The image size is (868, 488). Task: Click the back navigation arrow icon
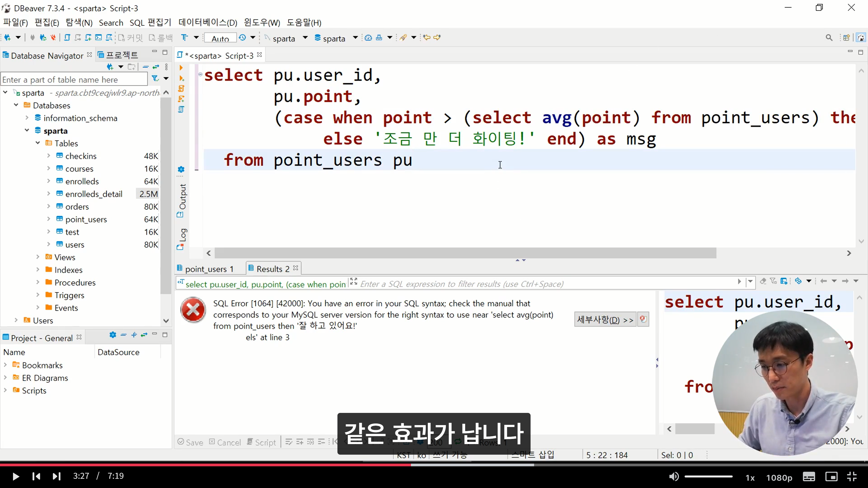[427, 37]
